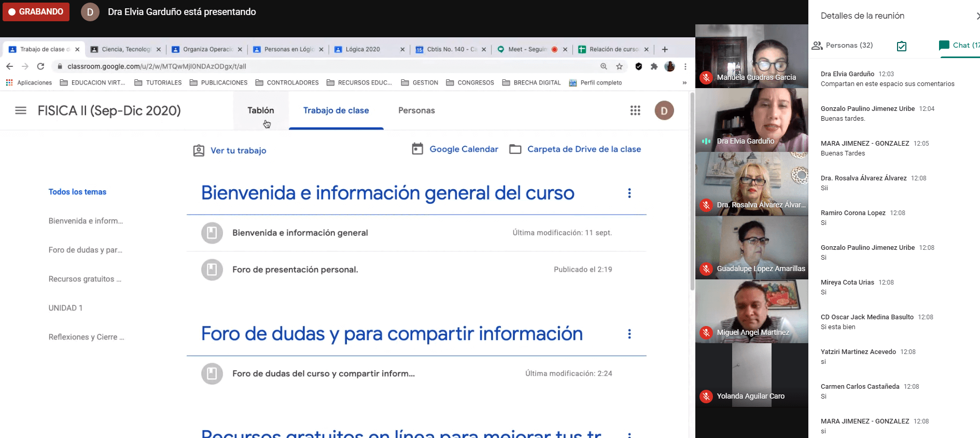Image resolution: width=980 pixels, height=438 pixels.
Task: Click Guadalupe Lopez Amarillas video tile
Action: [751, 247]
